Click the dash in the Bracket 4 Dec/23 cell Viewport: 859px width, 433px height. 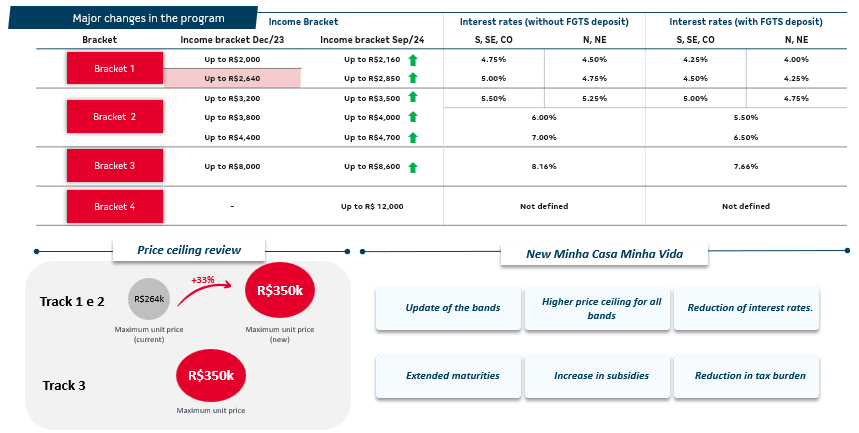[232, 206]
